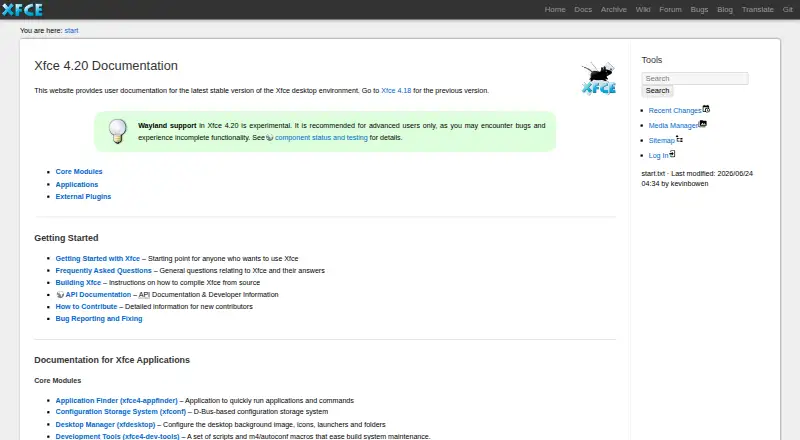The width and height of the screenshot is (800, 440).
Task: Click the Sitemap tree icon
Action: click(680, 139)
